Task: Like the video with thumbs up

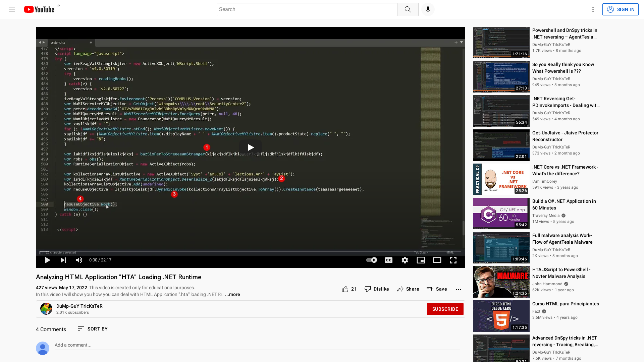Action: tap(349, 289)
